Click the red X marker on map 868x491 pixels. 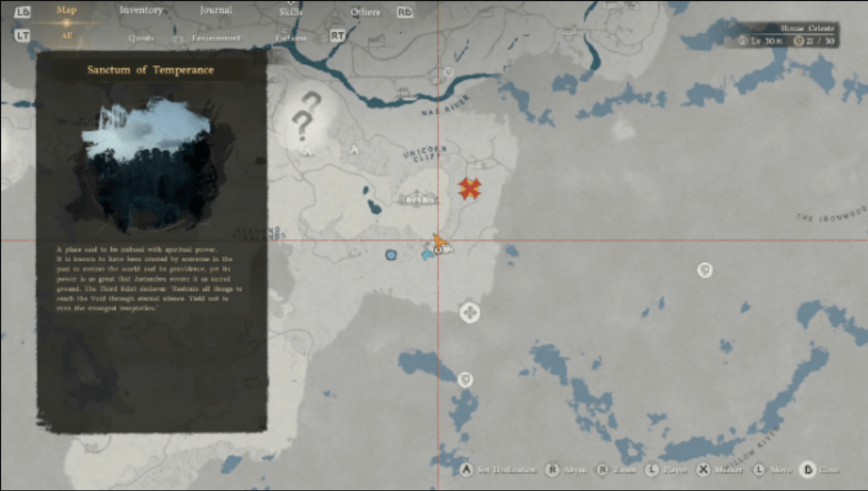tap(470, 189)
